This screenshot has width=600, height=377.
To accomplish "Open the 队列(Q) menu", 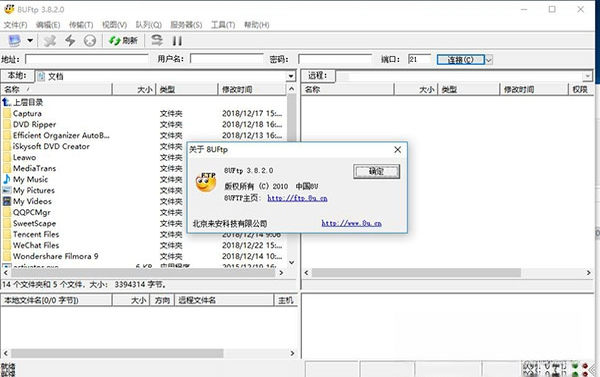I will coord(148,24).
